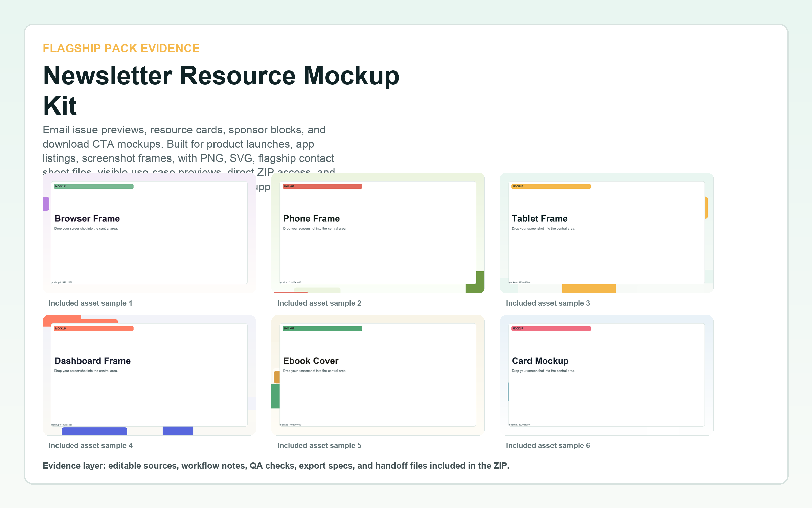The image size is (812, 508).
Task: Click 'mockup / 1920x1080' label in Card Mockup
Action: (x=519, y=425)
